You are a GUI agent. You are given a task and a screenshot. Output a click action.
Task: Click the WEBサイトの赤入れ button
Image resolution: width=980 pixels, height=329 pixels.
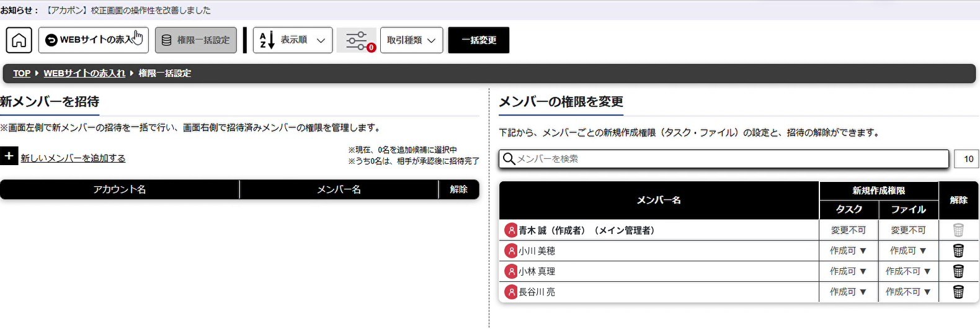click(94, 40)
